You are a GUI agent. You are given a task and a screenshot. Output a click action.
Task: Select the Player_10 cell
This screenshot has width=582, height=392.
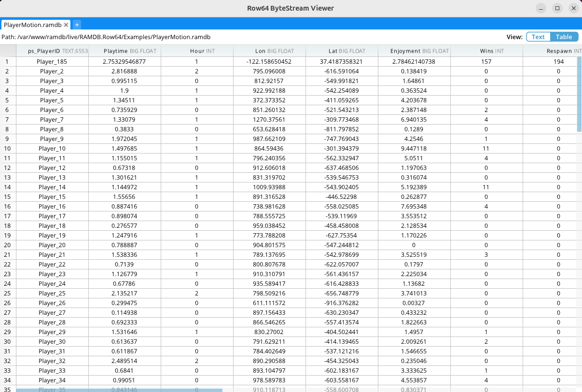pyautogui.click(x=52, y=149)
